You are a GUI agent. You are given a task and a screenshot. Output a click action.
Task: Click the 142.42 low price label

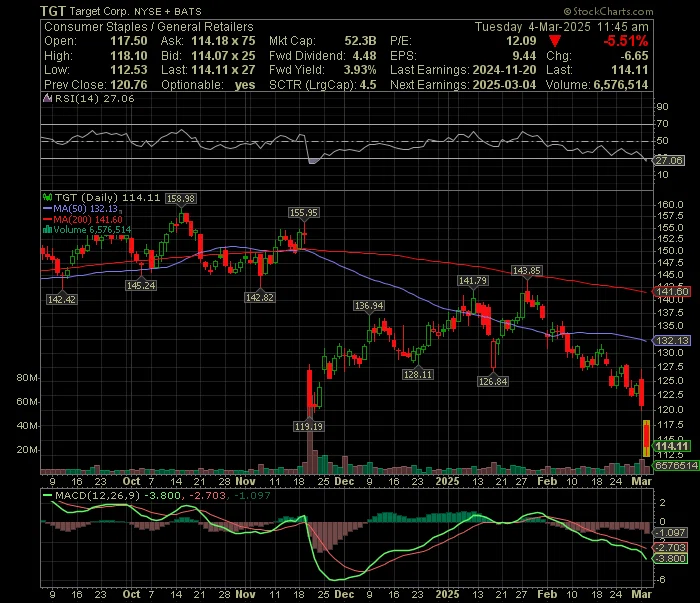[x=62, y=299]
